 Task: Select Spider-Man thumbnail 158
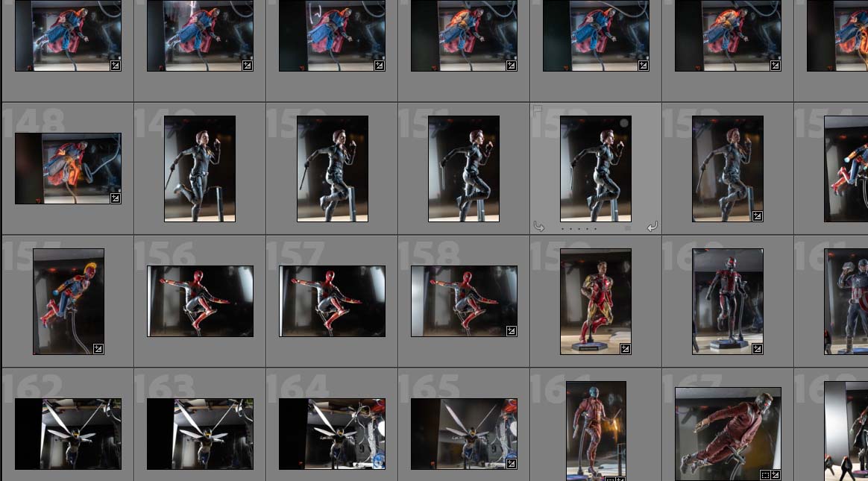coord(464,301)
